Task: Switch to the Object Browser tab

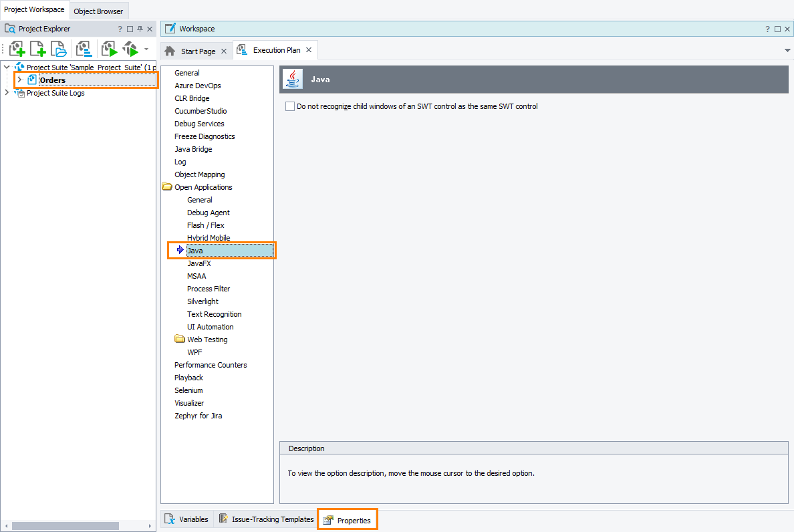Action: point(98,11)
